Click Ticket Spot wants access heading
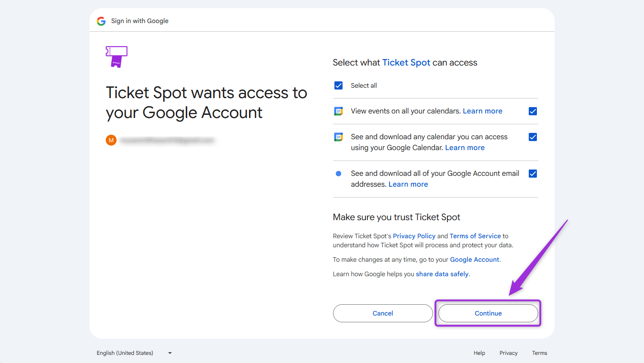644x363 pixels. 207,103
